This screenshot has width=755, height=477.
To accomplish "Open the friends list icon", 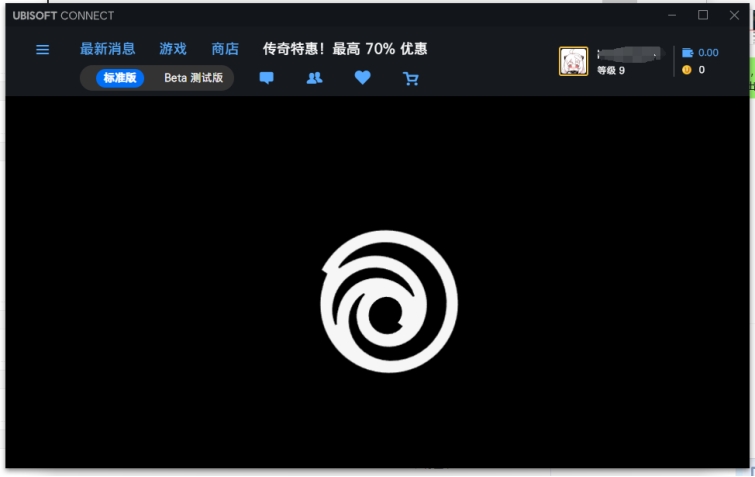I will (x=314, y=78).
